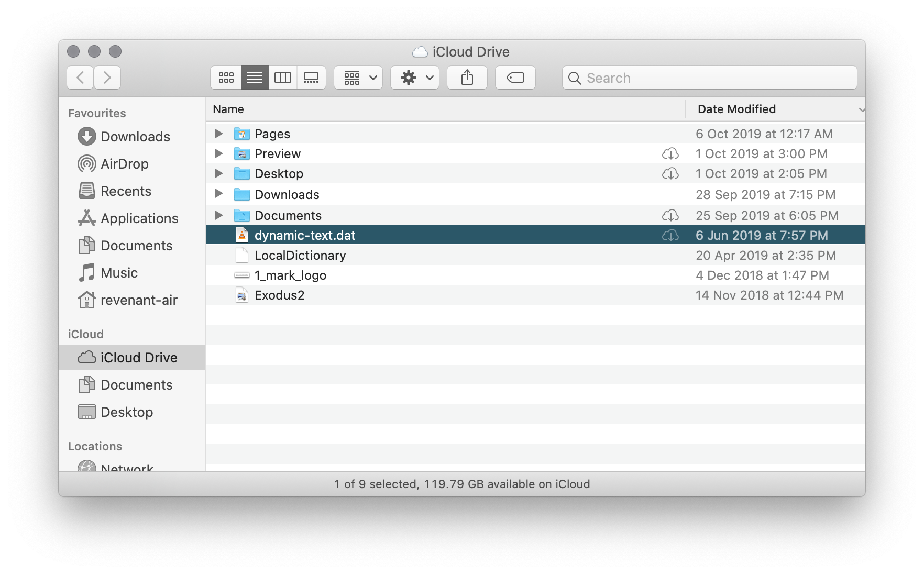Select the Desktop folder icon in list
Viewport: 924px width, 574px height.
click(241, 174)
